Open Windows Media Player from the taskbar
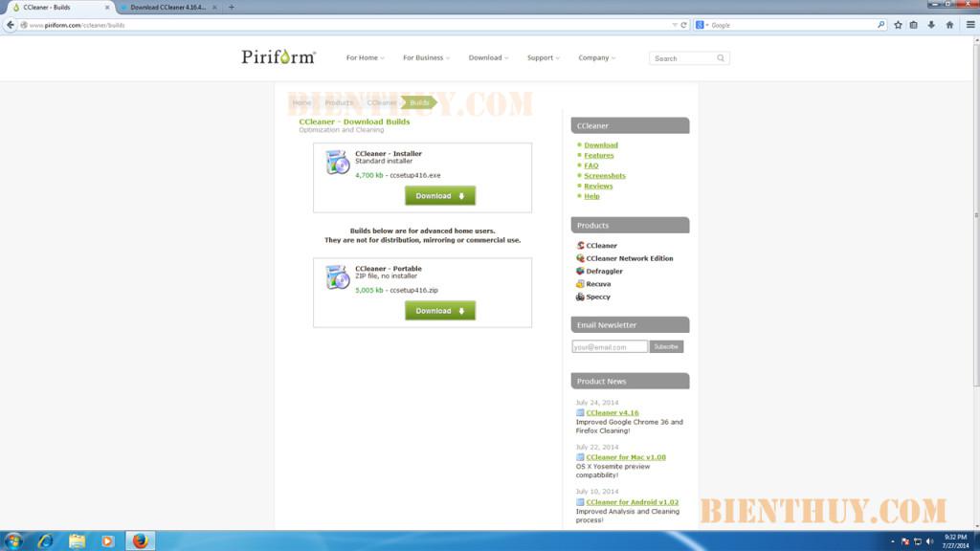980x551 pixels. click(x=107, y=540)
